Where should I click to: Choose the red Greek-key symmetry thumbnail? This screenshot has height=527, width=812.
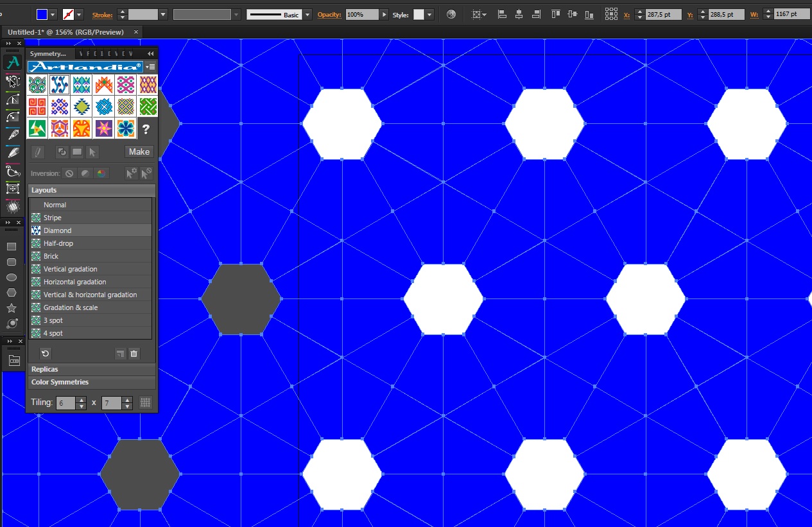37,106
